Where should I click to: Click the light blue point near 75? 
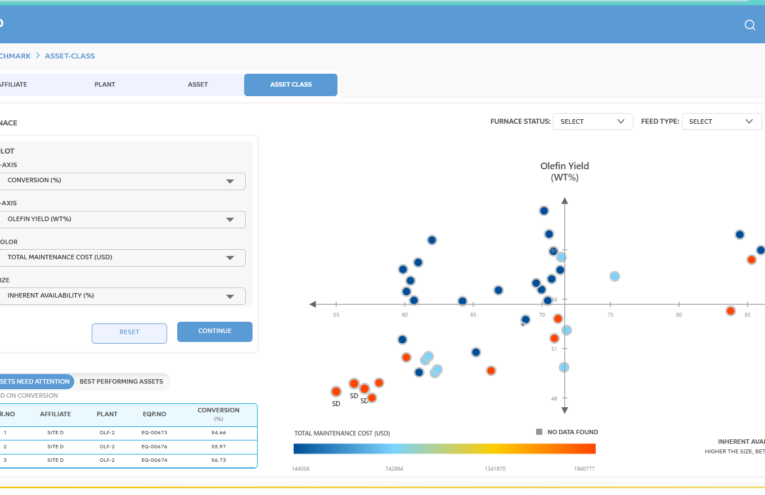point(615,277)
